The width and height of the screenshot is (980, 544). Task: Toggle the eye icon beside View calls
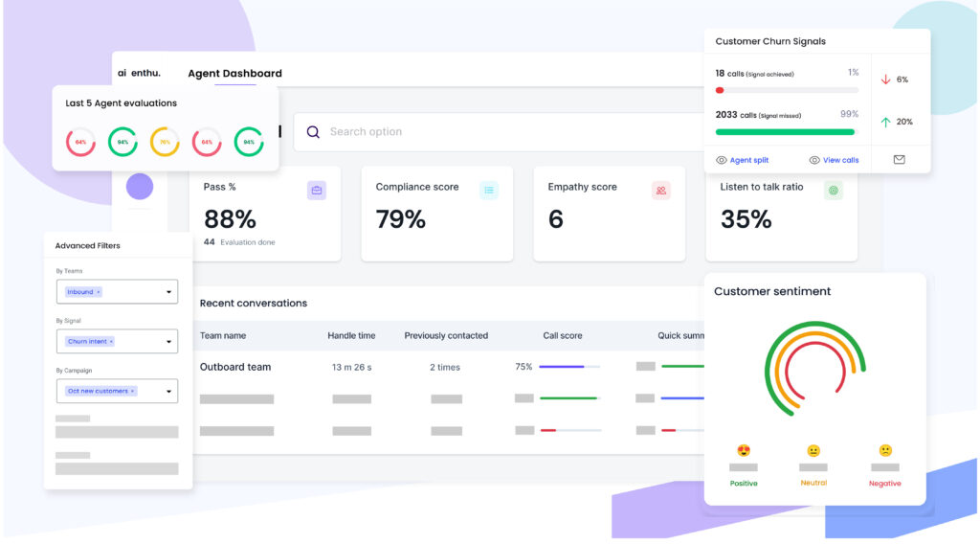(814, 160)
